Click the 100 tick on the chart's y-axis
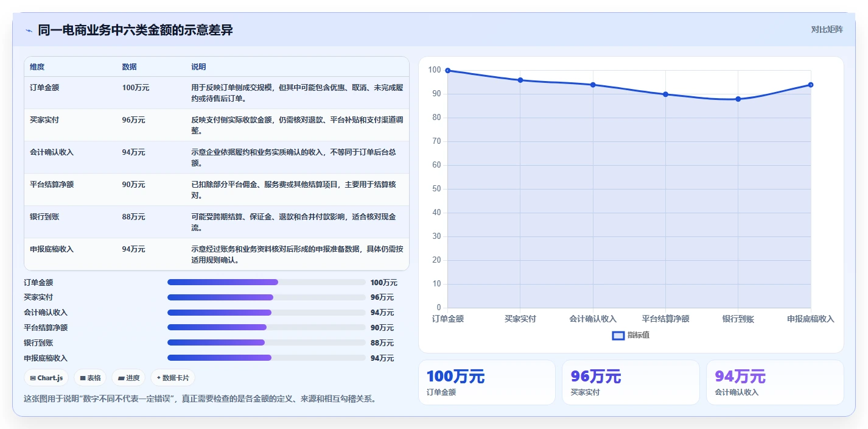The height and width of the screenshot is (429, 868). coord(435,70)
